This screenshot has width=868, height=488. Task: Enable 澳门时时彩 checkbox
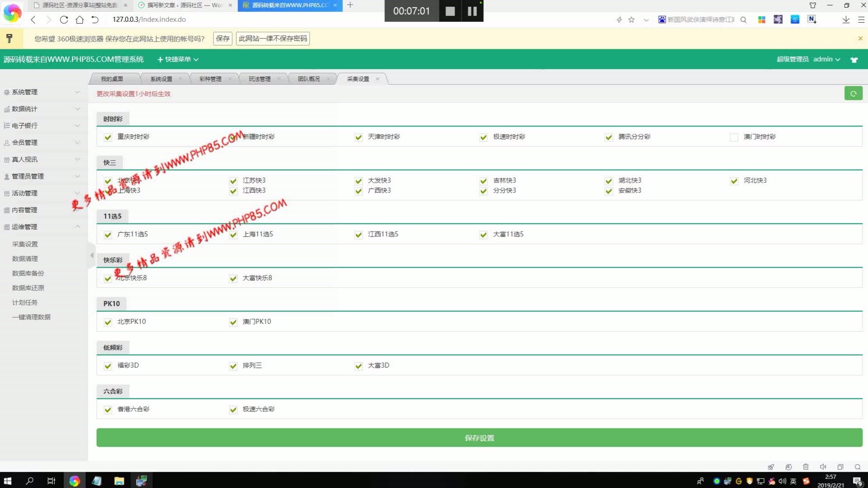click(x=734, y=137)
